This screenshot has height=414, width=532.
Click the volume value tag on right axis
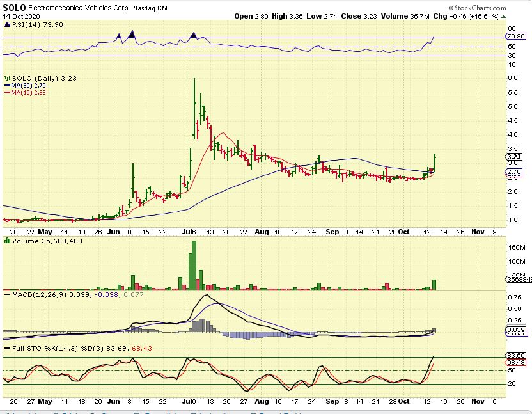(519, 279)
